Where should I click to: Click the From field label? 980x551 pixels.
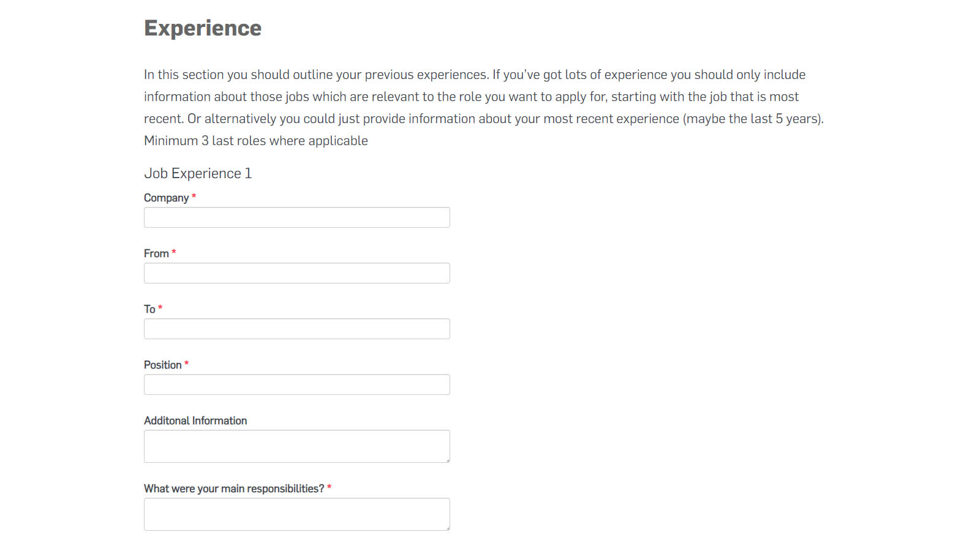pyautogui.click(x=156, y=253)
